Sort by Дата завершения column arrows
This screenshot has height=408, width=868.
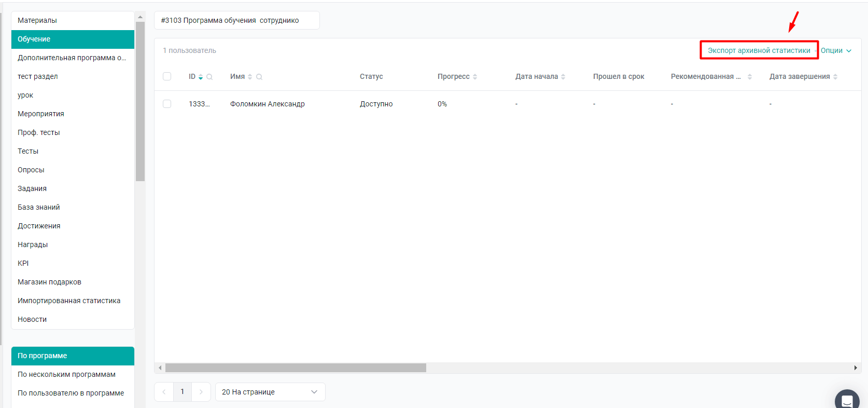pos(835,77)
